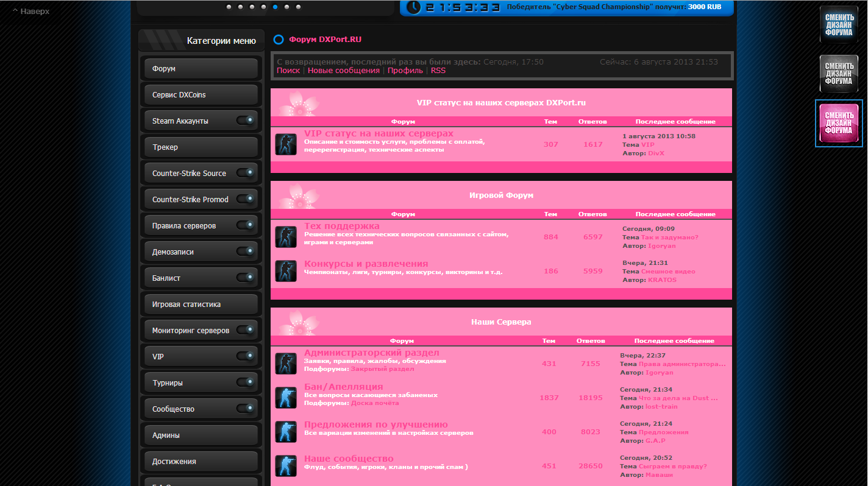The image size is (868, 486).
Task: Go to Форум DXPort.RU breadcrumb link
Action: click(x=325, y=40)
